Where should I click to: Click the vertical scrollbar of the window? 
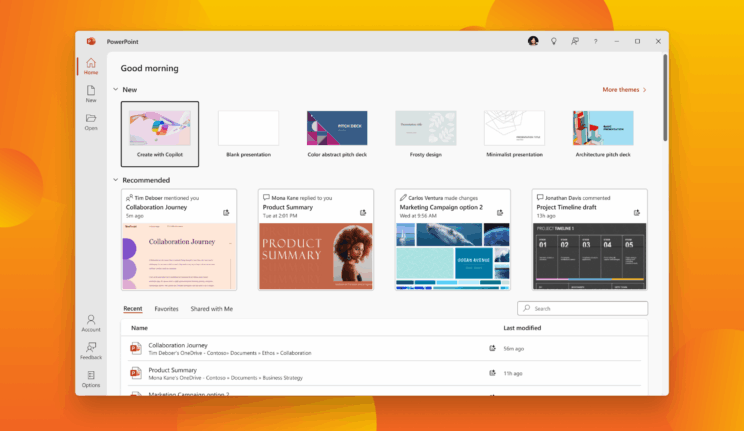click(x=665, y=97)
